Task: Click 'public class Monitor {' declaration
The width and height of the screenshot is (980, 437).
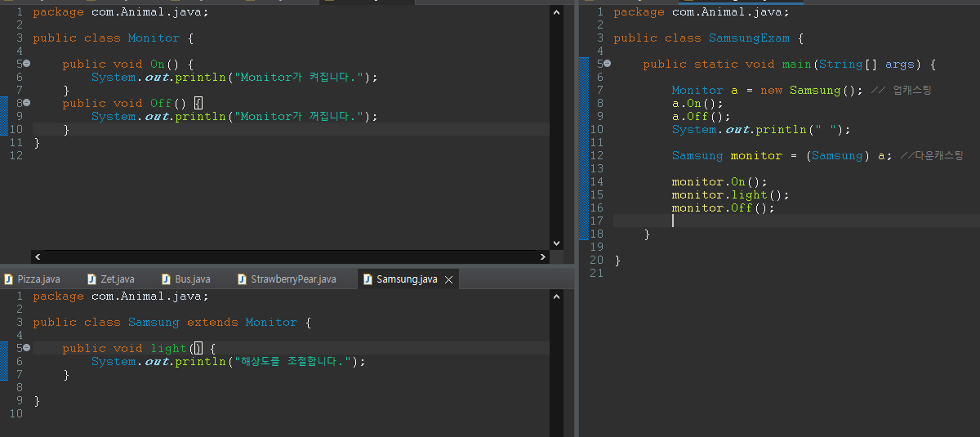Action: click(114, 38)
